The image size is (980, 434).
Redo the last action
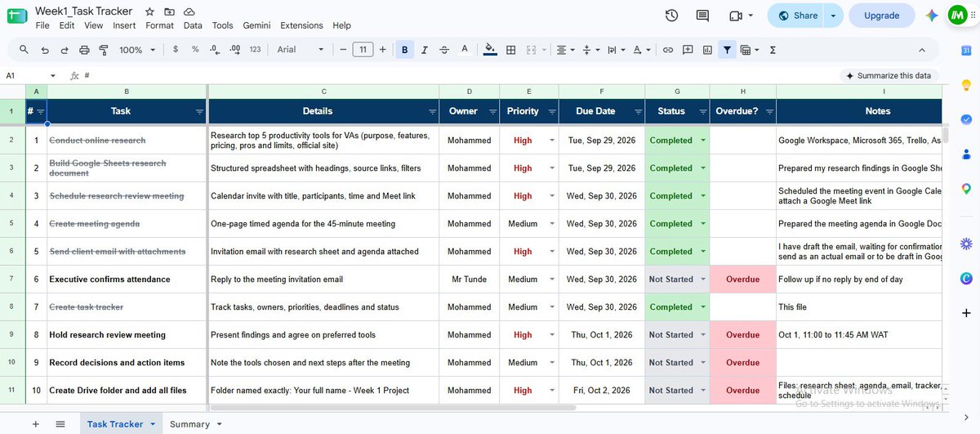[x=64, y=50]
